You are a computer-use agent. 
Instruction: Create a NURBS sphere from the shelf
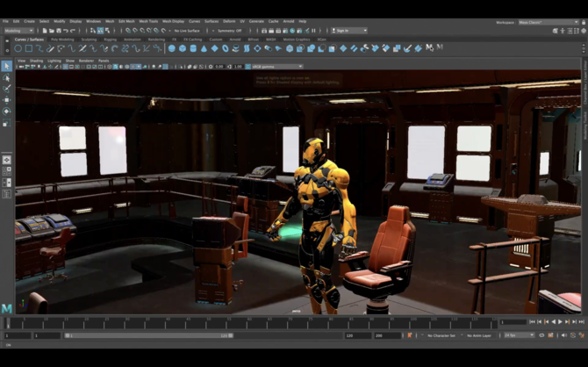[x=172, y=48]
